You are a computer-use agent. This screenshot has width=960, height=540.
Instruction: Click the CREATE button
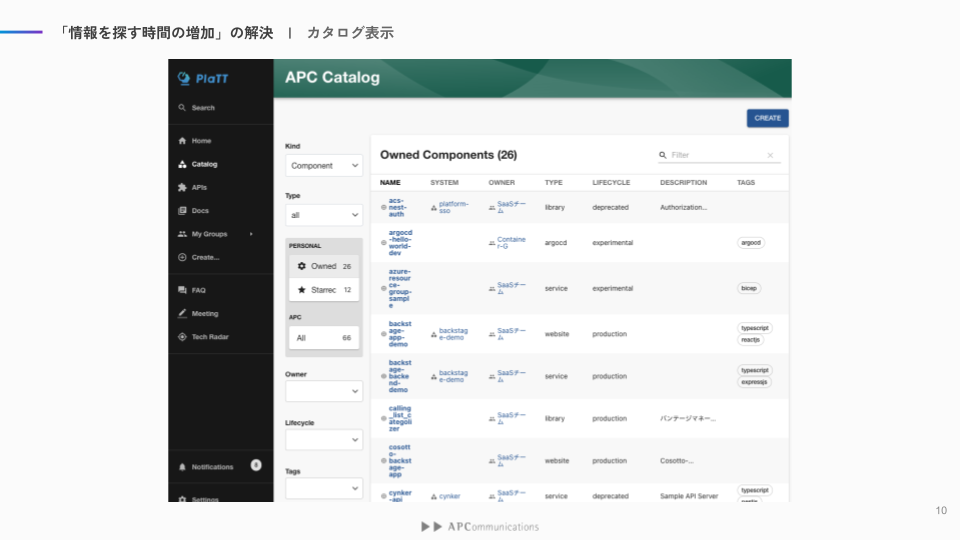pos(768,118)
